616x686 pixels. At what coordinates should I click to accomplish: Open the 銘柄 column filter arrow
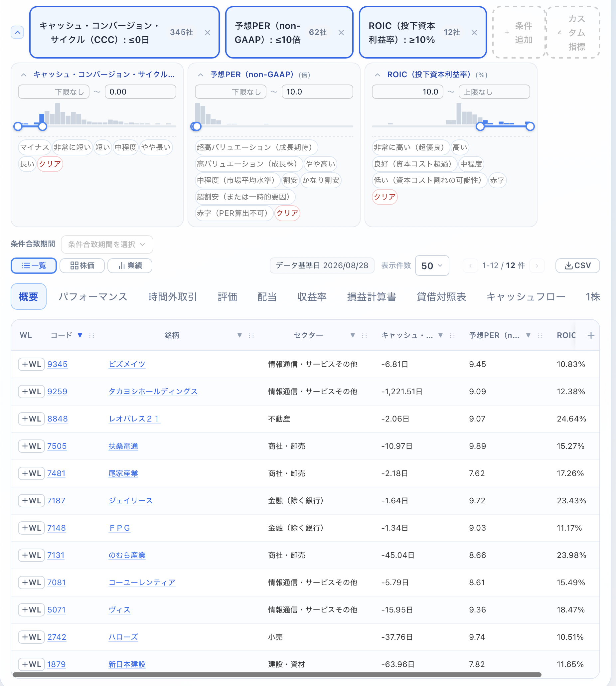pyautogui.click(x=239, y=335)
